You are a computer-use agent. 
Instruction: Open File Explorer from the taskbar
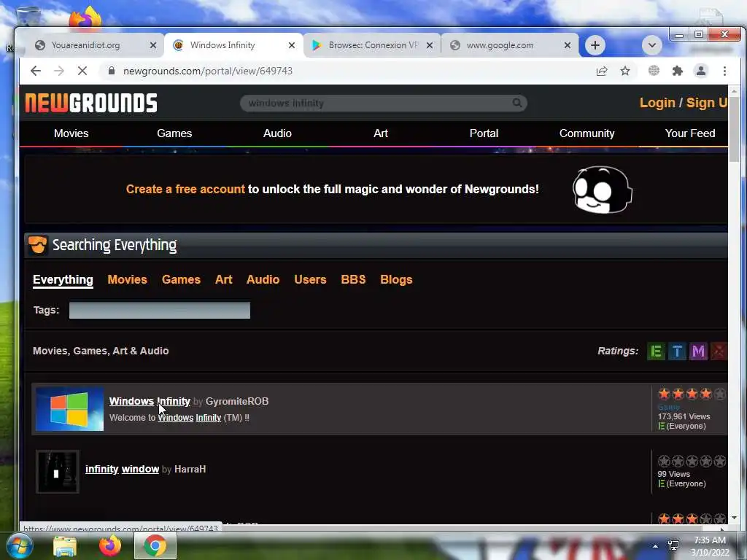[x=65, y=546]
